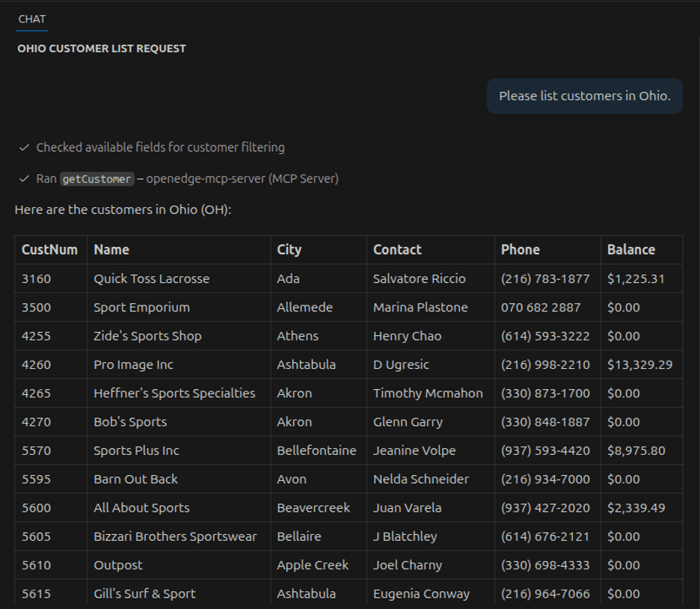Click the Name column header
The image size is (700, 609).
coord(111,250)
